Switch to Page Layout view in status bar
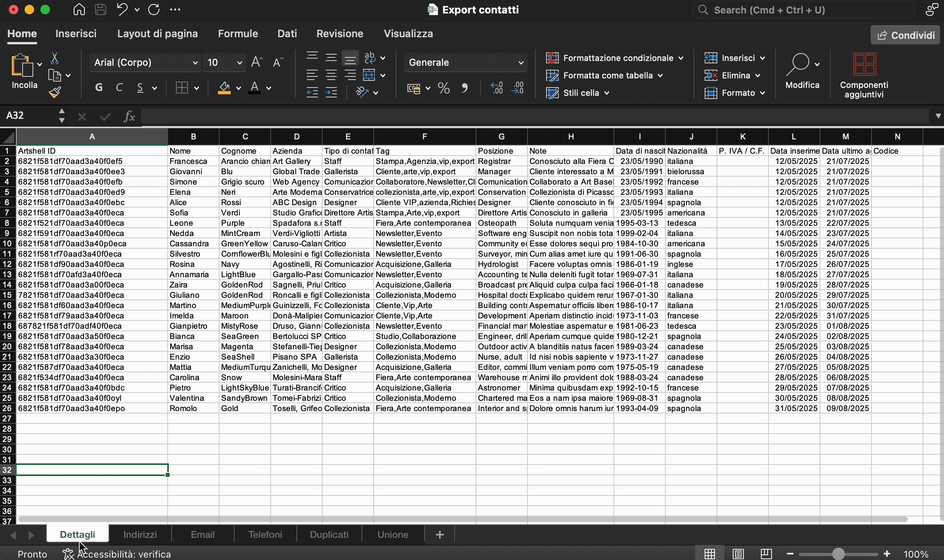Image resolution: width=944 pixels, height=560 pixels. point(738,554)
